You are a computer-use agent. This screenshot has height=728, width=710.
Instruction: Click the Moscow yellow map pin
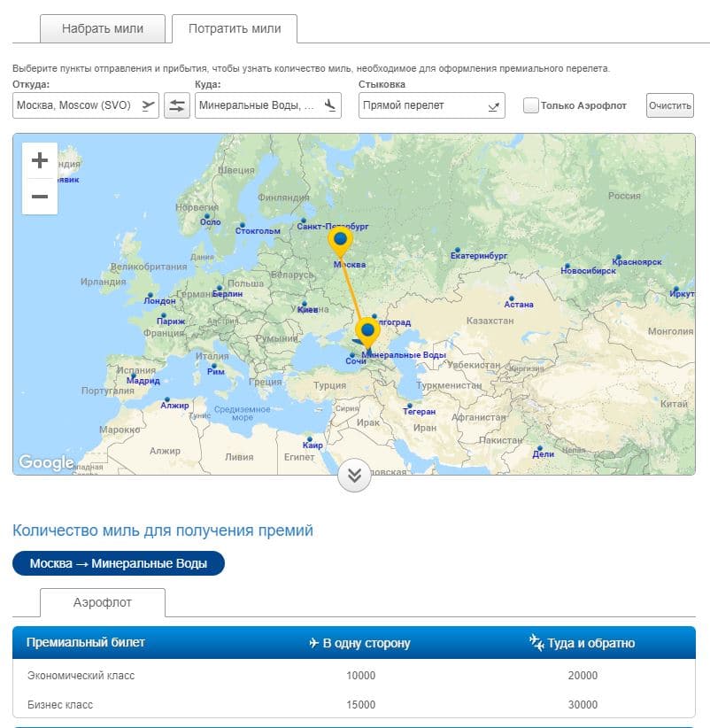point(340,239)
